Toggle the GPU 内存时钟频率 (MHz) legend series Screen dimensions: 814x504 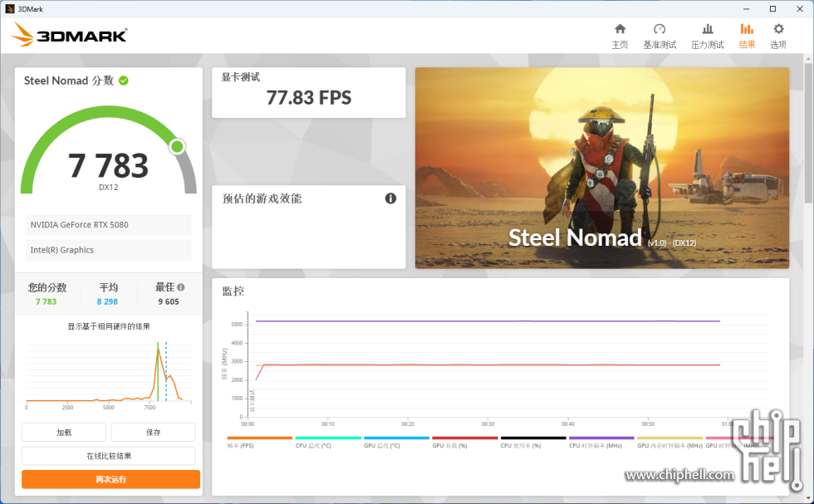point(669,443)
